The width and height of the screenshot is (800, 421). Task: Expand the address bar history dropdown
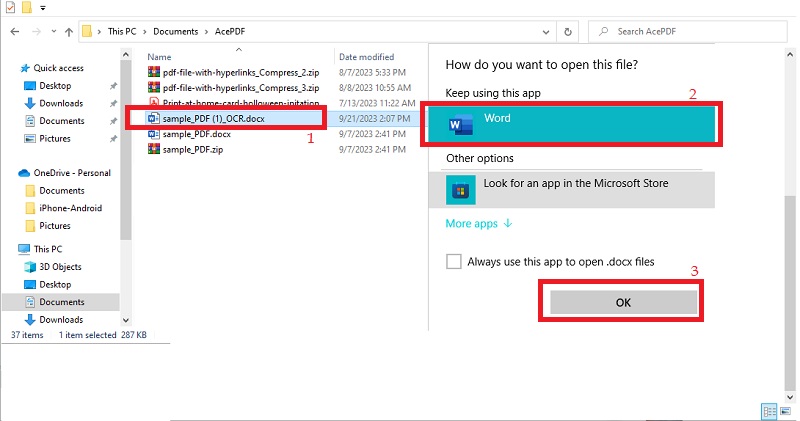[546, 32]
